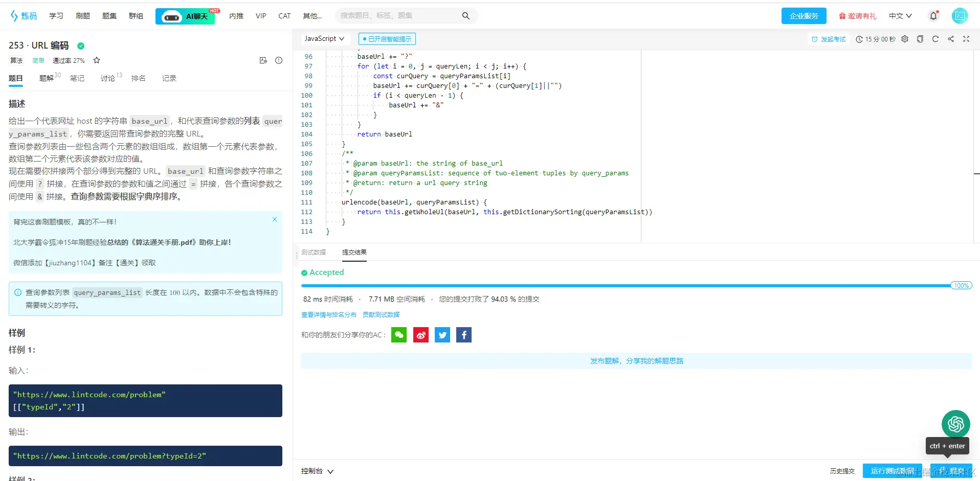Screen dimensions: 980x481
Task: Open editor settings gear icon
Action: 905,39
